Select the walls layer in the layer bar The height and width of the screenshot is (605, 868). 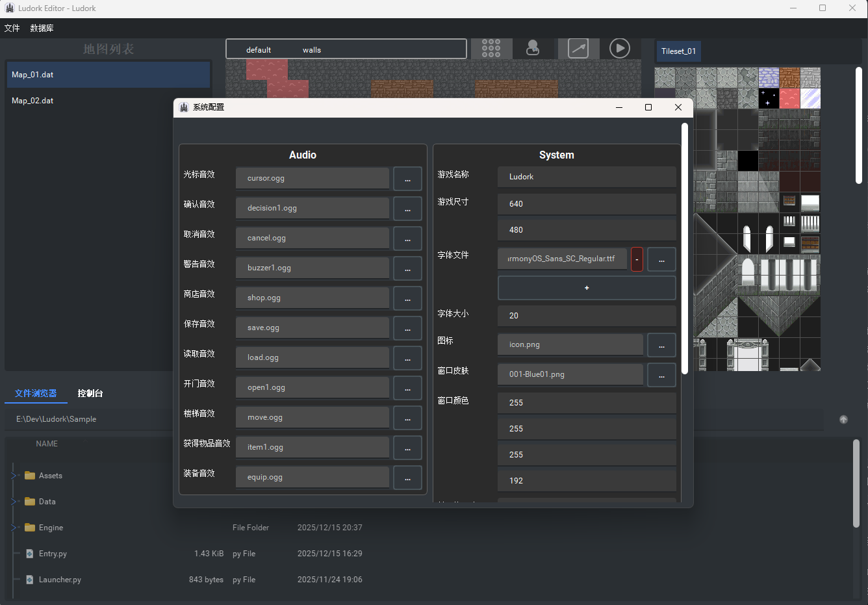(x=312, y=50)
